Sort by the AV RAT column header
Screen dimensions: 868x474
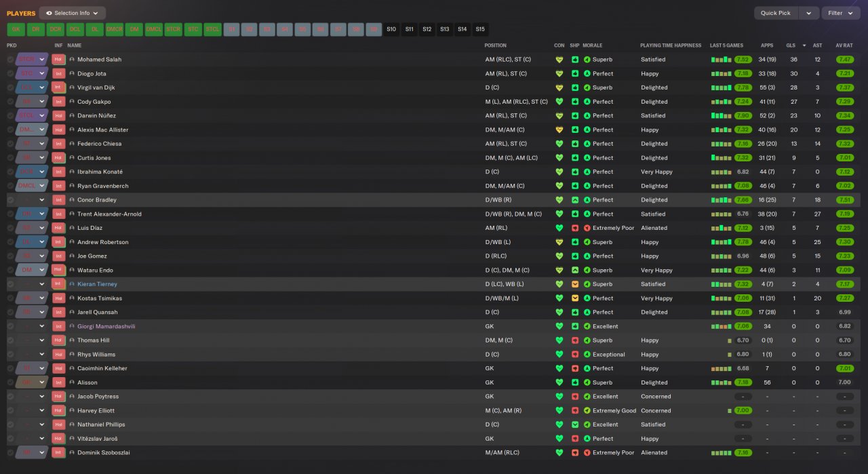click(844, 45)
